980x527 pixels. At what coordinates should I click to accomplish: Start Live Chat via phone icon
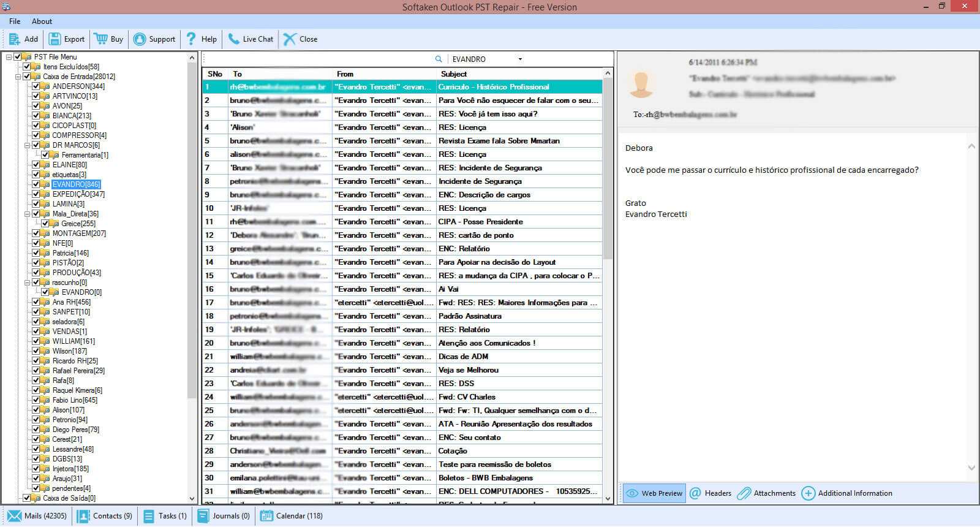point(233,39)
